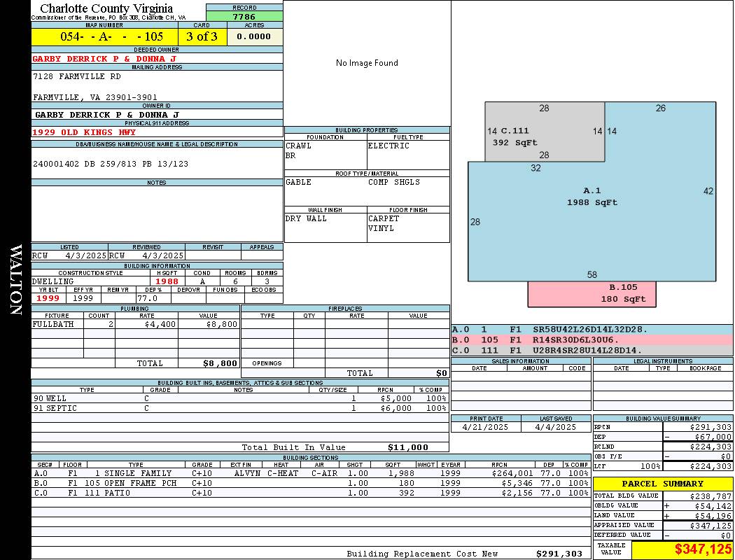
Task: Click gray C.111 392 SqFt sketch area
Action: 545,132
